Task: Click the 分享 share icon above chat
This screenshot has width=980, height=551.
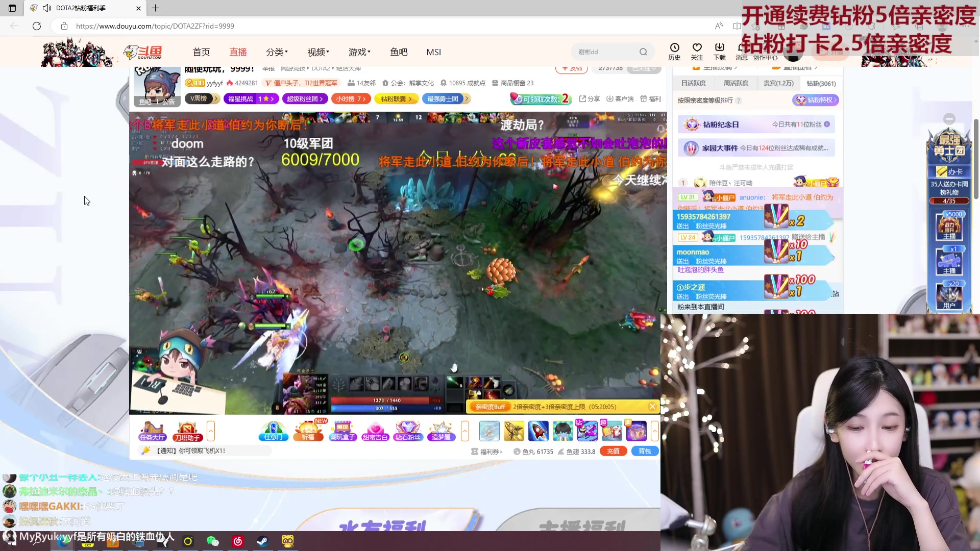Action: [x=590, y=98]
